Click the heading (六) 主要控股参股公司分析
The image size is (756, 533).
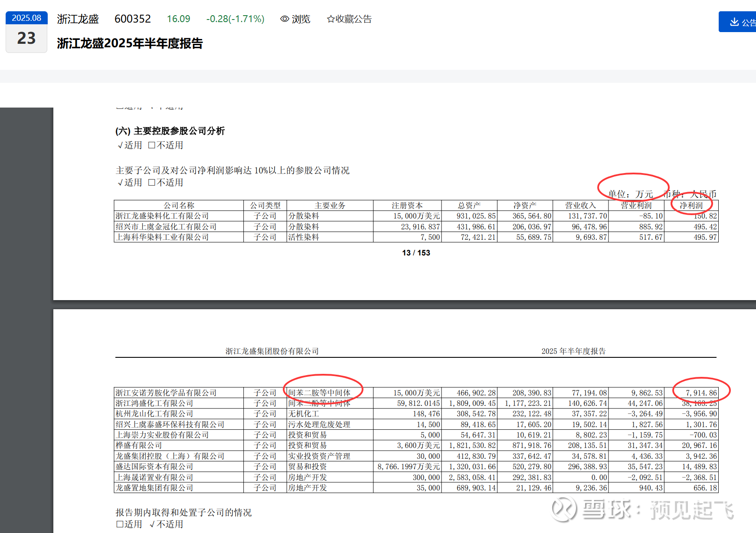[170, 131]
